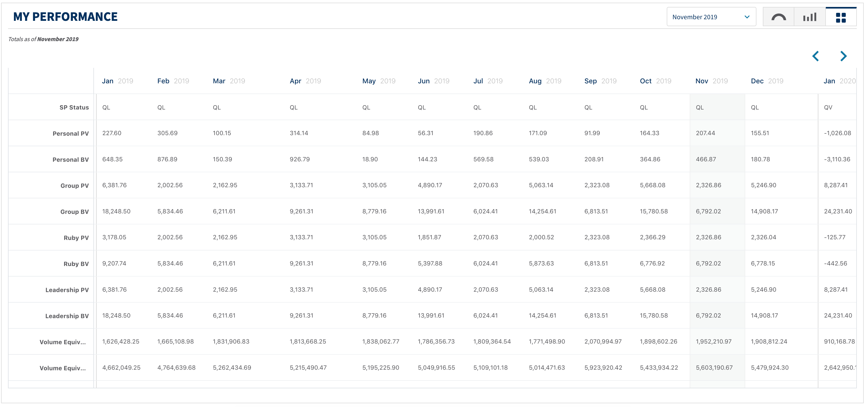Screen dimensions: 868x407
Task: Click the Jun 2019 column header
Action: tap(433, 81)
